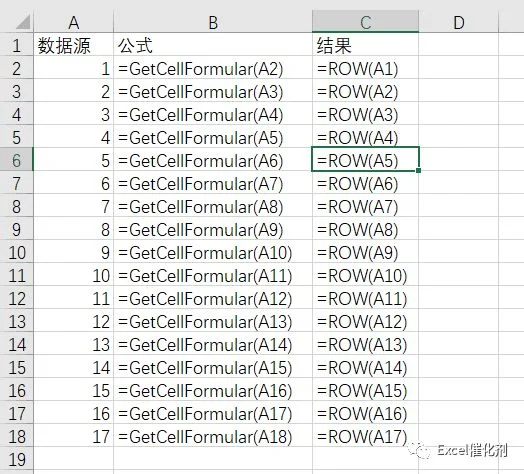Screen dimensions: 524x474
Task: Click cell =GetCellFormular(A13)
Action: pos(213,321)
